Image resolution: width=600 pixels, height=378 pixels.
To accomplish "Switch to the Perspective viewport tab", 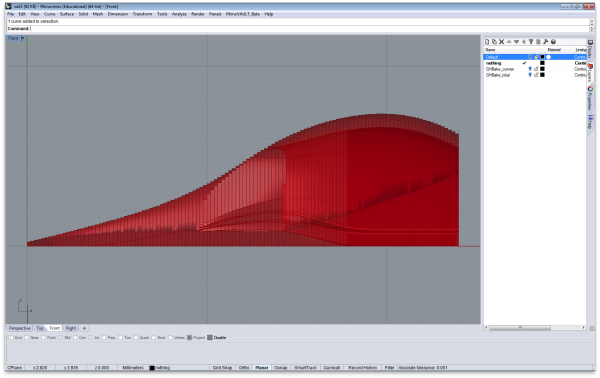I will (x=20, y=328).
